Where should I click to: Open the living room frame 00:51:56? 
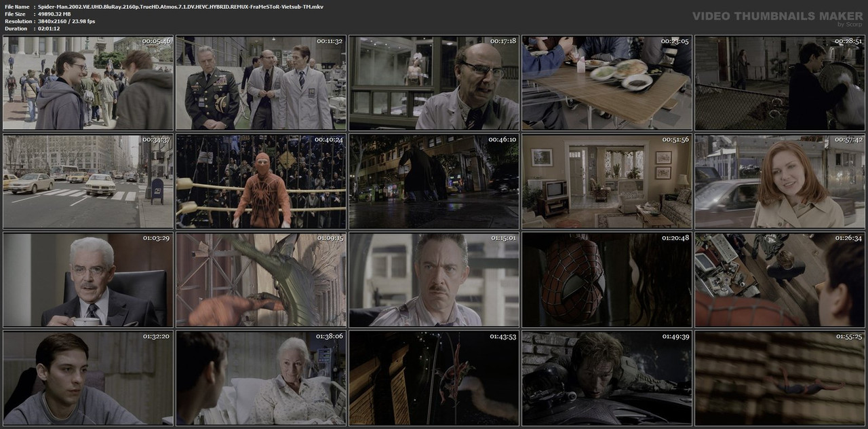pos(607,181)
